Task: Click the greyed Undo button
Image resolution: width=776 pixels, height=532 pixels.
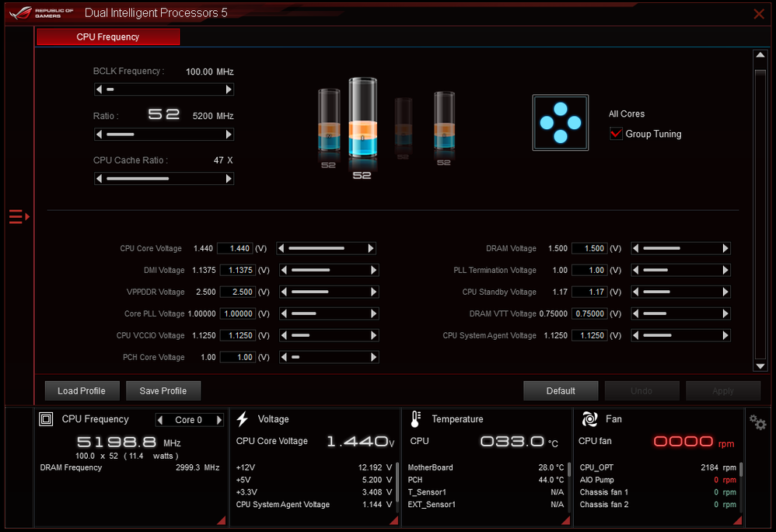Action: point(641,390)
